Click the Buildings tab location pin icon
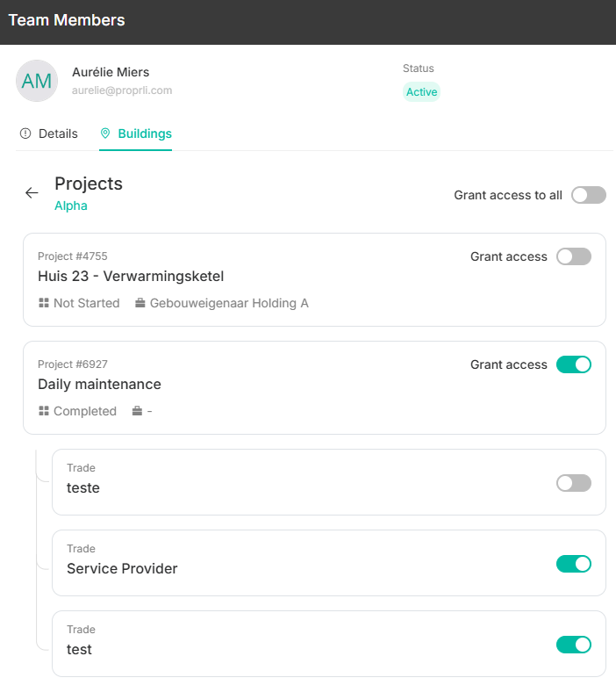 click(x=104, y=133)
